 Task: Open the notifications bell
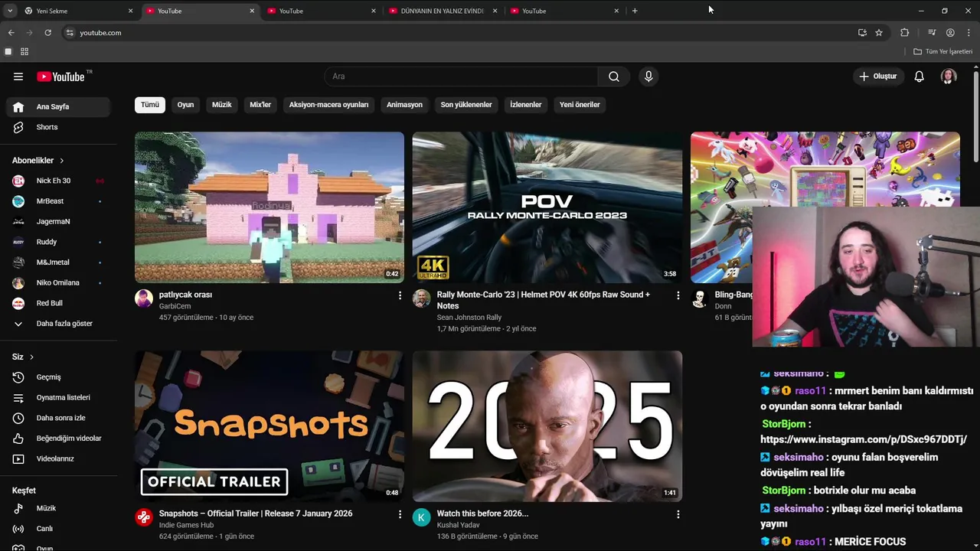tap(919, 77)
